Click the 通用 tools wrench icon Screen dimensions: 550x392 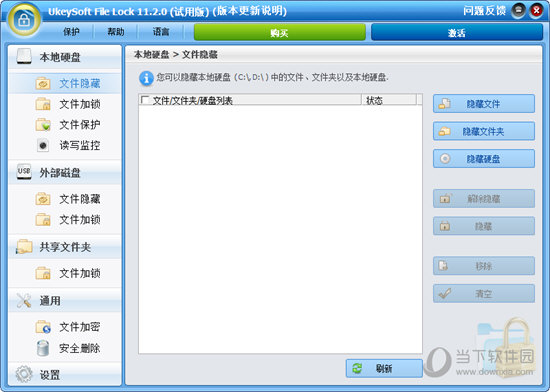point(24,300)
